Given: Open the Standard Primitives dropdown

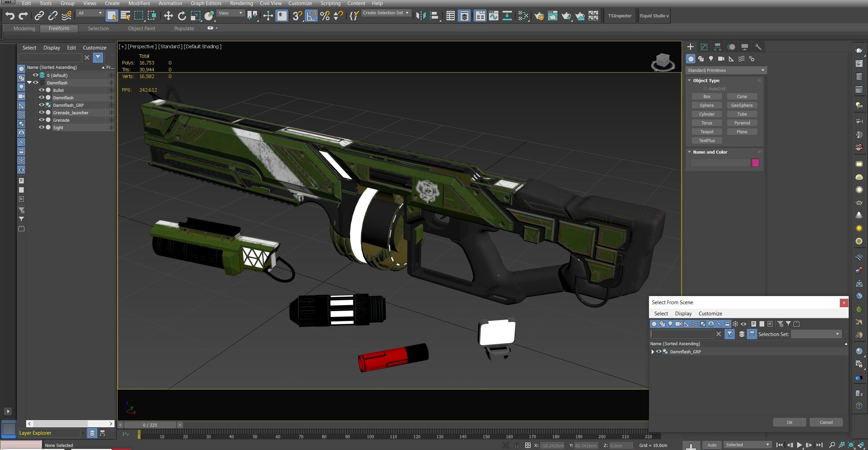Looking at the screenshot, I should pyautogui.click(x=726, y=70).
